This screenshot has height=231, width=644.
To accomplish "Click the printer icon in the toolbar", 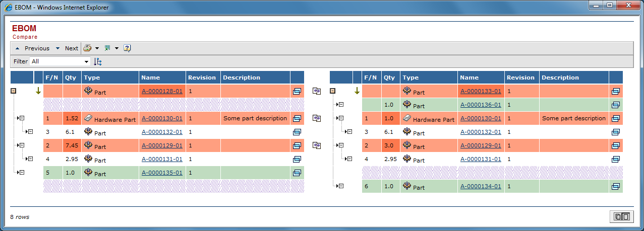I will [x=87, y=48].
